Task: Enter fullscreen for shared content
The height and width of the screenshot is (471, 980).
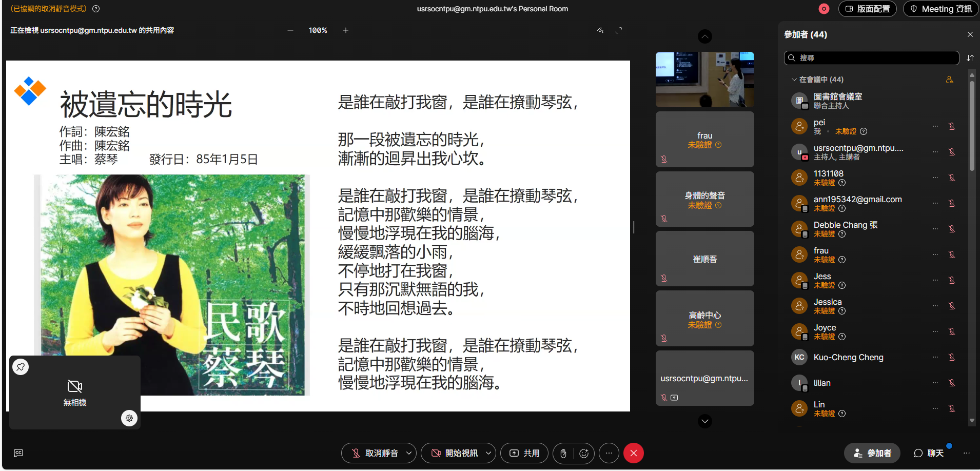Action: (619, 30)
